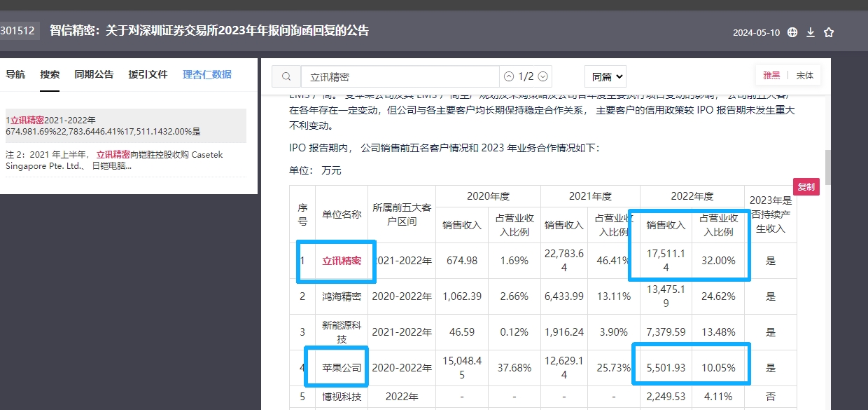Click stock code 301512
Viewport: 868px width, 410px height.
[x=17, y=31]
